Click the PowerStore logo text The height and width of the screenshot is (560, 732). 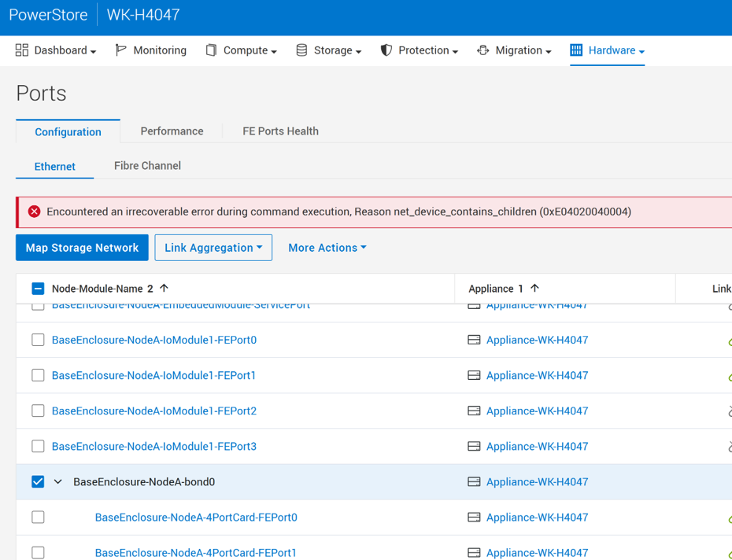(48, 14)
